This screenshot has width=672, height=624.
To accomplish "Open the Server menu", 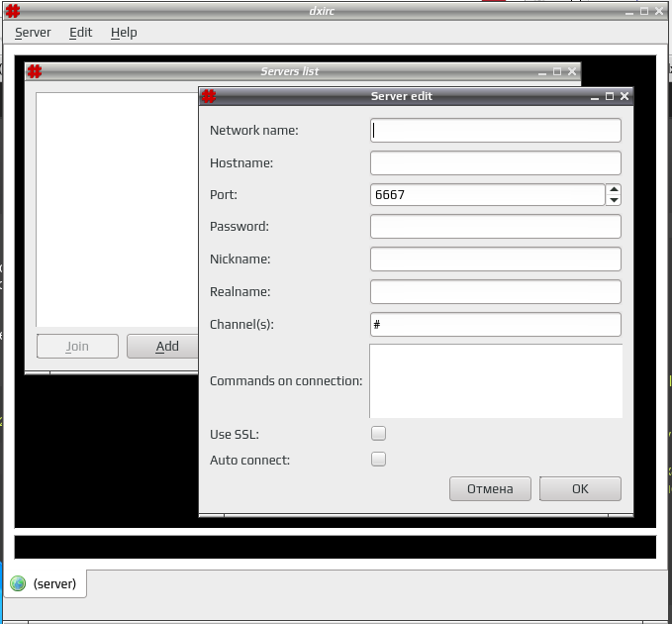I will 33,33.
